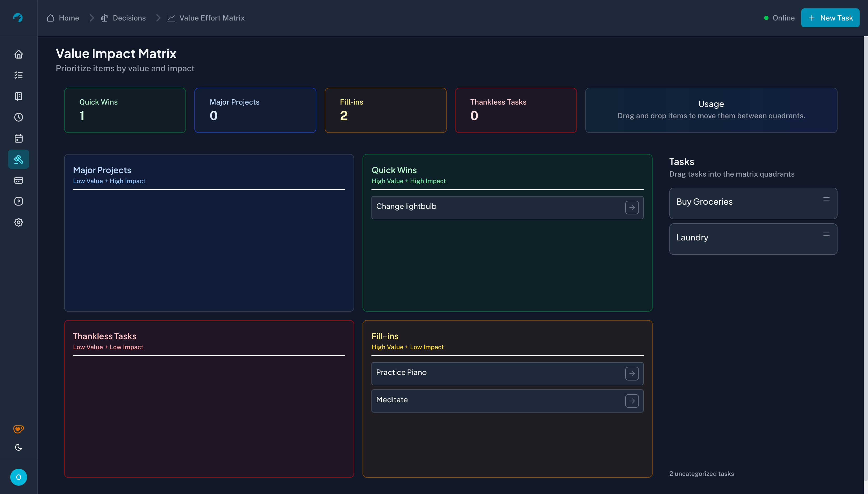868x494 pixels.
Task: Open the help question mark sidebar icon
Action: (19, 201)
